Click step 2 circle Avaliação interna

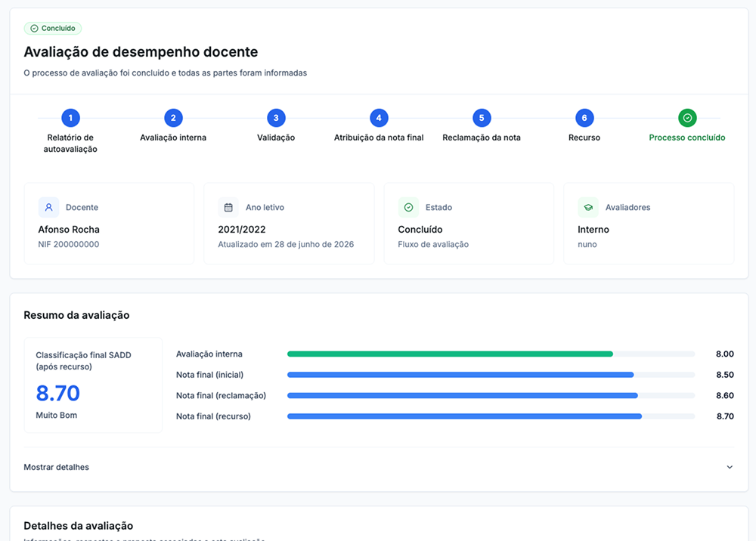tap(173, 118)
